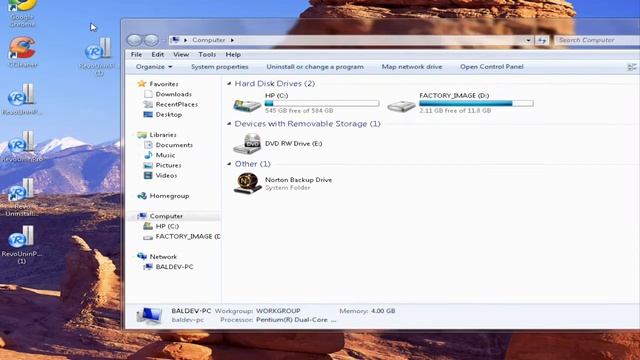Click the Computer breadcrumb in address bar
This screenshot has height=360, width=640.
(x=209, y=40)
